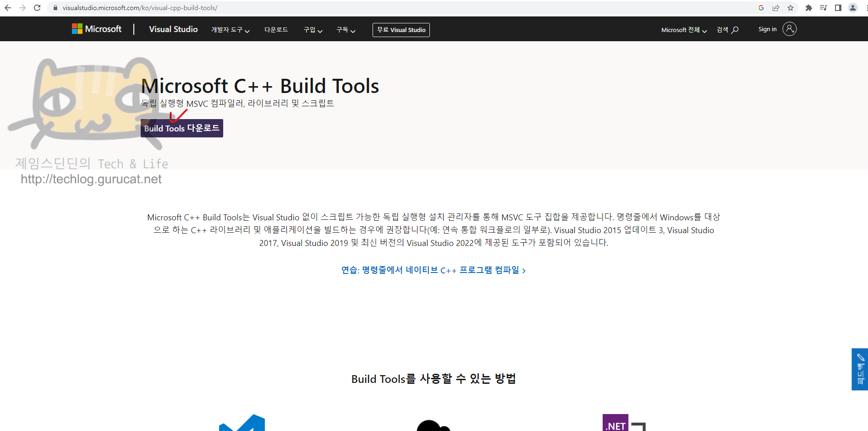Click the Microsoft logo
The image size is (868, 431).
pos(97,29)
